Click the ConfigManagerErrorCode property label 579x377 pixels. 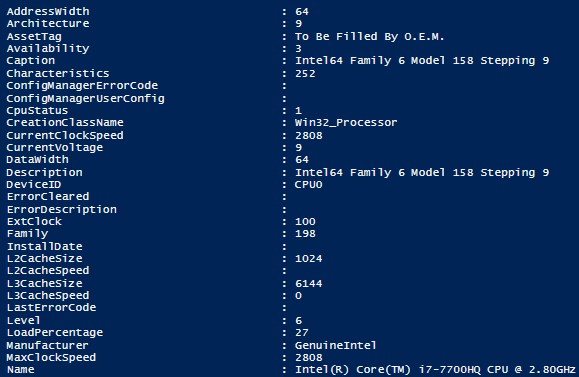[x=82, y=86]
